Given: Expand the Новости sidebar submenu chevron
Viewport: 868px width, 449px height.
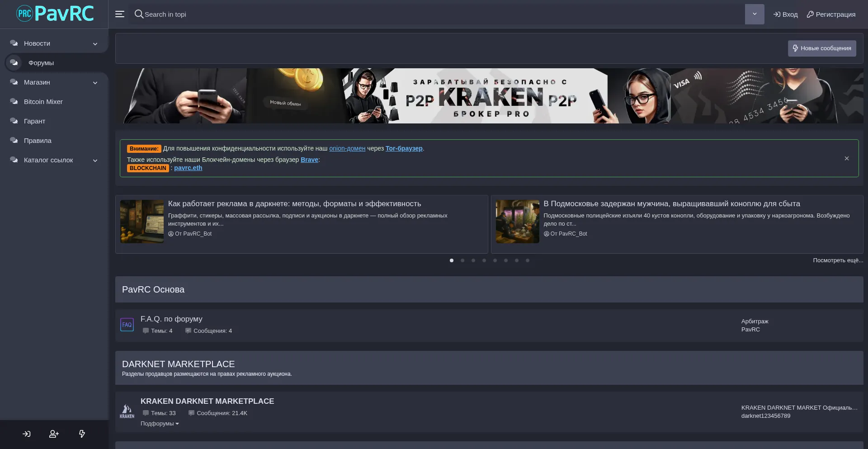Looking at the screenshot, I should click(95, 44).
